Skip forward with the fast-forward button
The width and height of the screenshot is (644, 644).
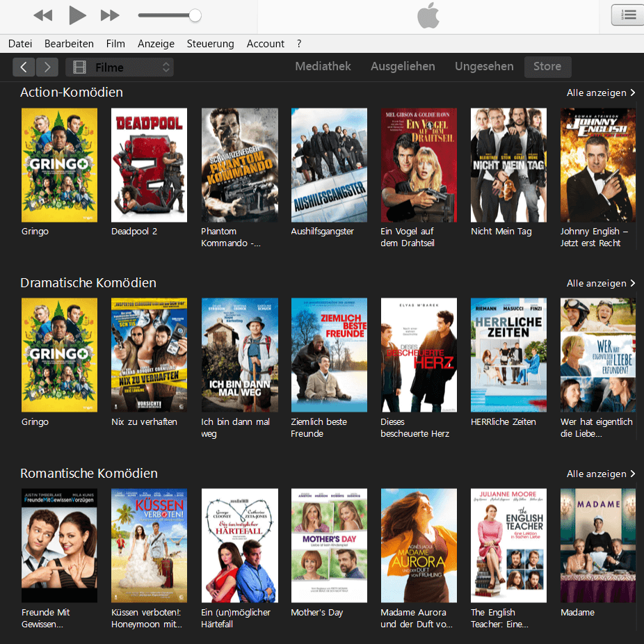click(x=110, y=15)
